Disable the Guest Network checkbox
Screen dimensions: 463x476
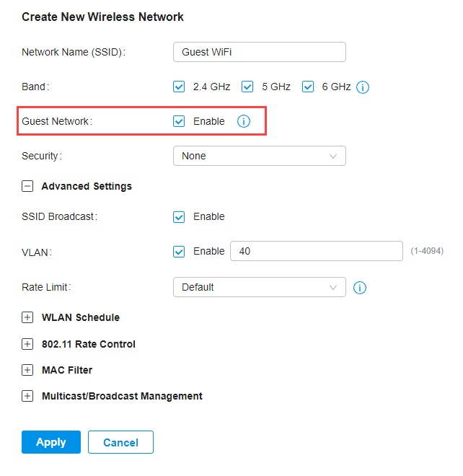(x=179, y=121)
